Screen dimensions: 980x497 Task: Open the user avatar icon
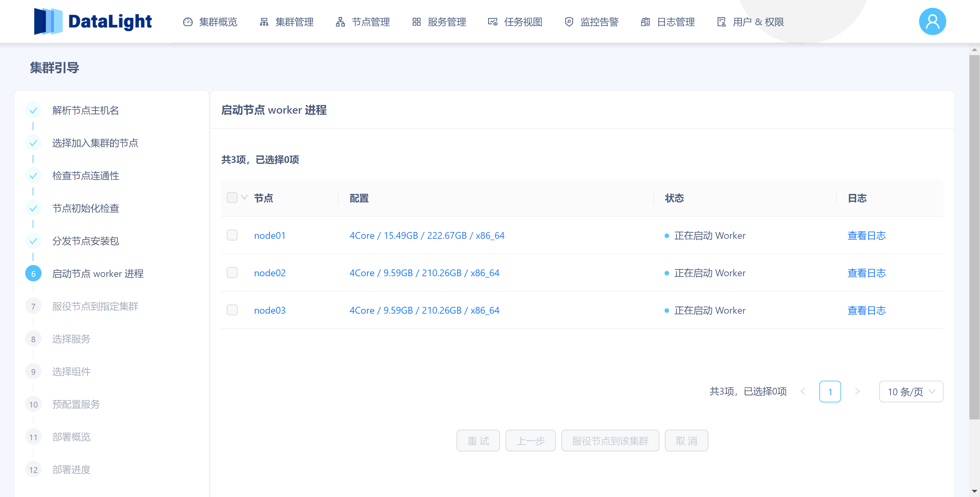[x=932, y=21]
